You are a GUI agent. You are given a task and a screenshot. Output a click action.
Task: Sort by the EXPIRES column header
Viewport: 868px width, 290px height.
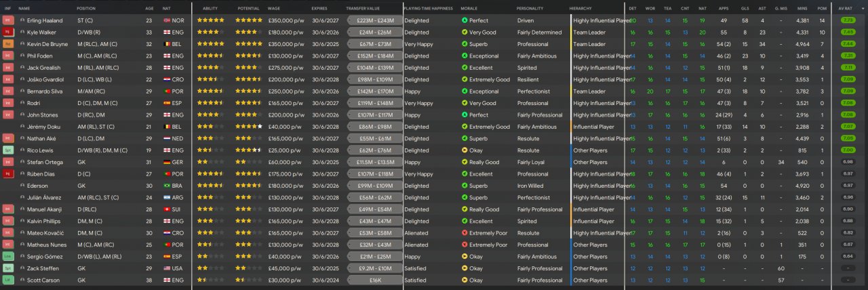point(319,8)
